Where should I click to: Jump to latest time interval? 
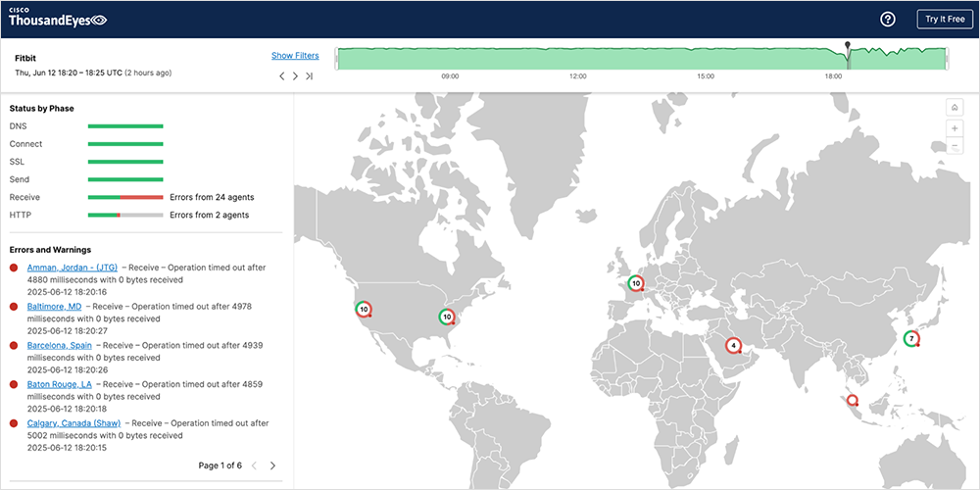[309, 75]
